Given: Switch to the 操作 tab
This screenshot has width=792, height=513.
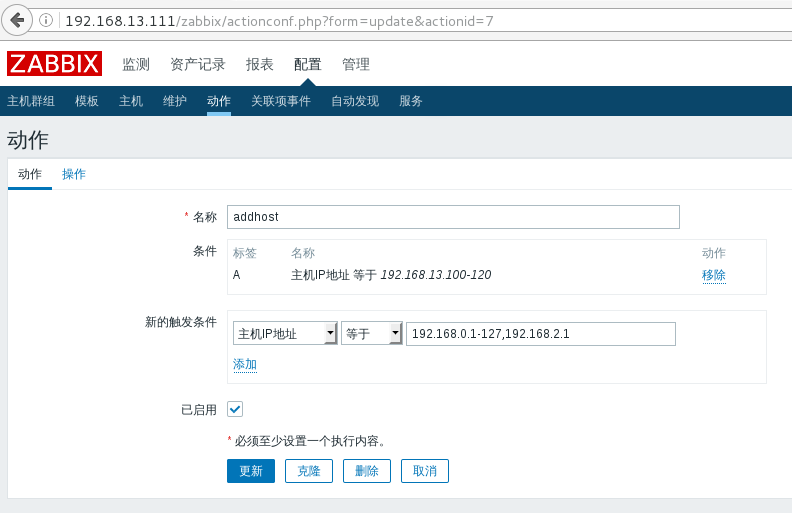Looking at the screenshot, I should pos(74,174).
